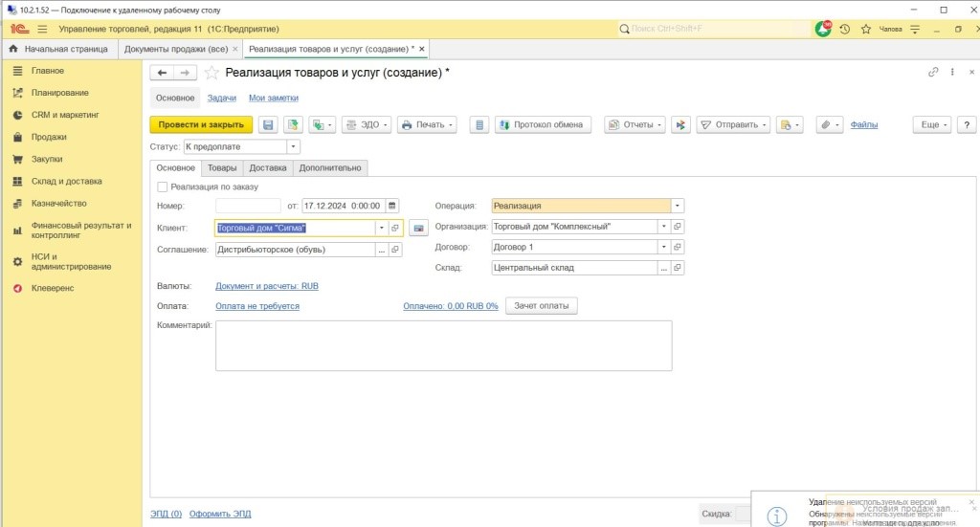
Task: Expand the Операция dropdown arrow
Action: 678,206
